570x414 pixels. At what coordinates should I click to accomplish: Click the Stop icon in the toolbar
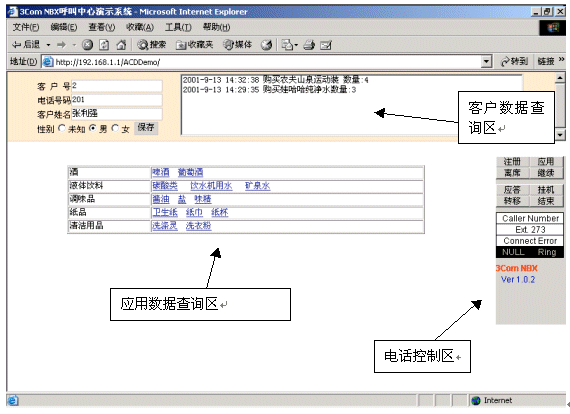[x=87, y=45]
